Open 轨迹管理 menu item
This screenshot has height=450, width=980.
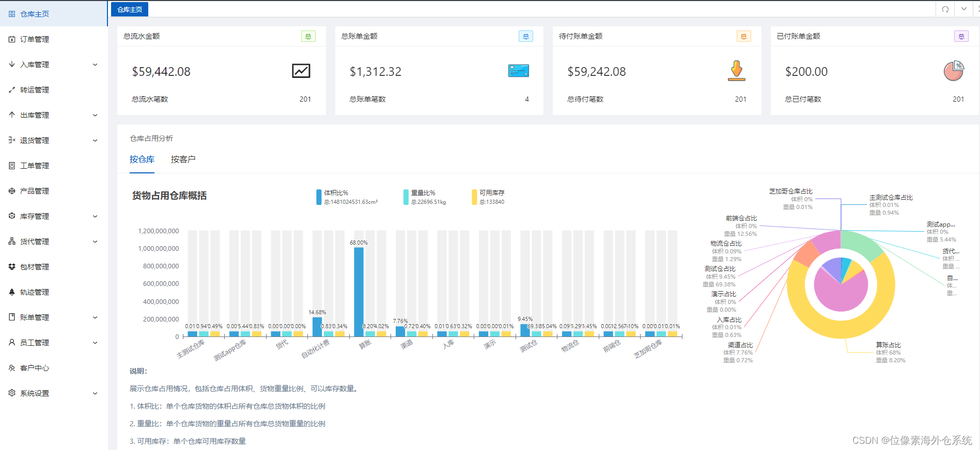pos(54,292)
